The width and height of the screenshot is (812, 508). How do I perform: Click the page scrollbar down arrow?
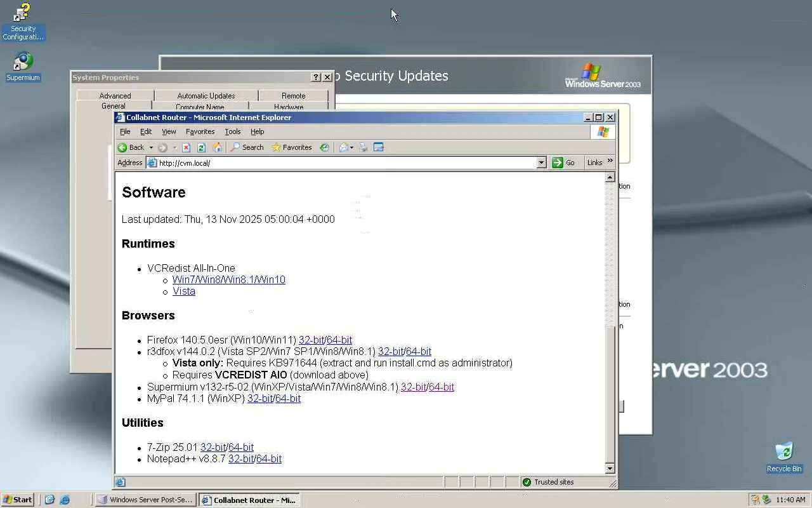click(610, 469)
